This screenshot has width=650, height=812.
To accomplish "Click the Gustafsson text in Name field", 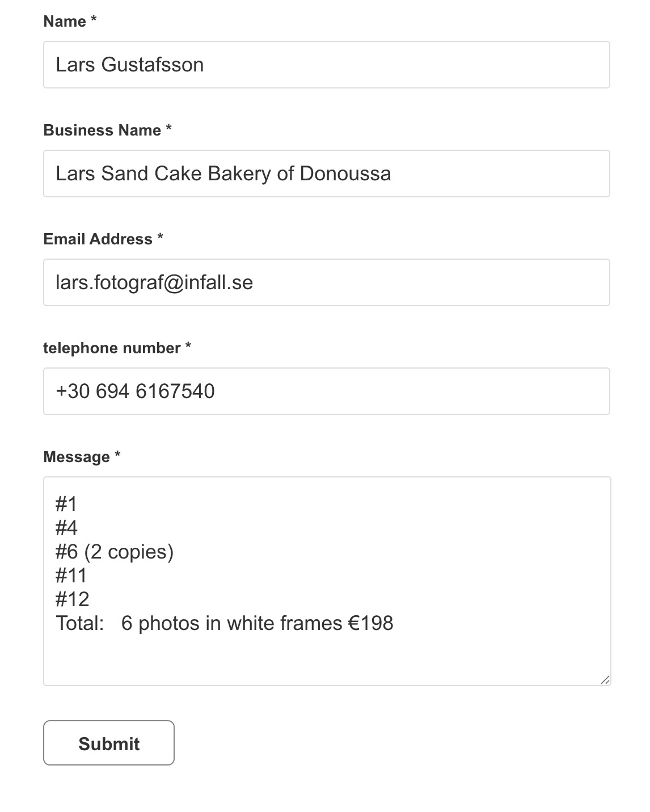I will point(153,65).
